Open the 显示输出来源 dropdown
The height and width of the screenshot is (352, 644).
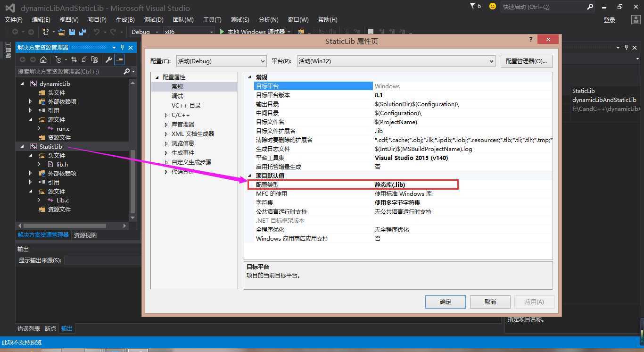[x=102, y=260]
